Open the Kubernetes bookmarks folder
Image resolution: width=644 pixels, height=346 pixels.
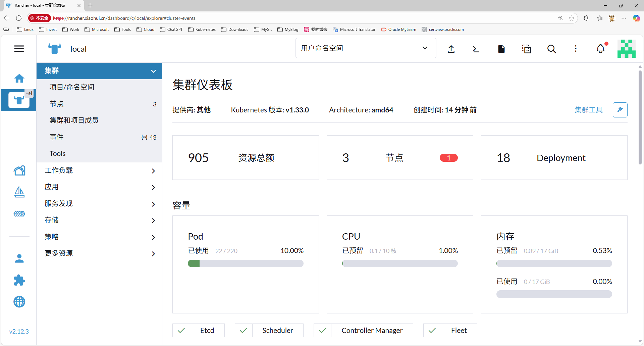202,30
